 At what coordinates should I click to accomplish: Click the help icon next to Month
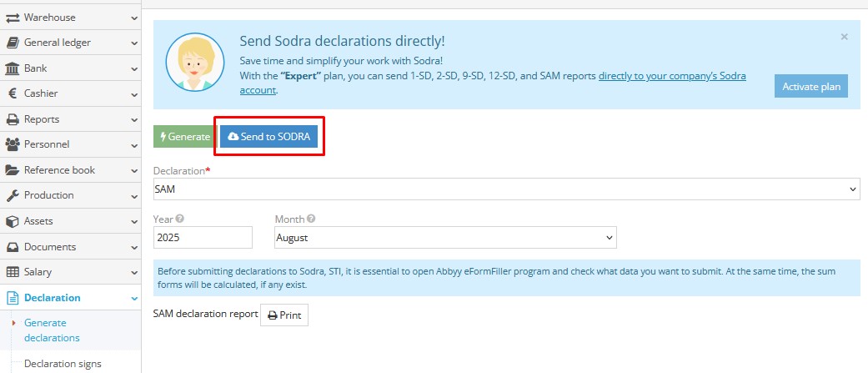pyautogui.click(x=311, y=219)
